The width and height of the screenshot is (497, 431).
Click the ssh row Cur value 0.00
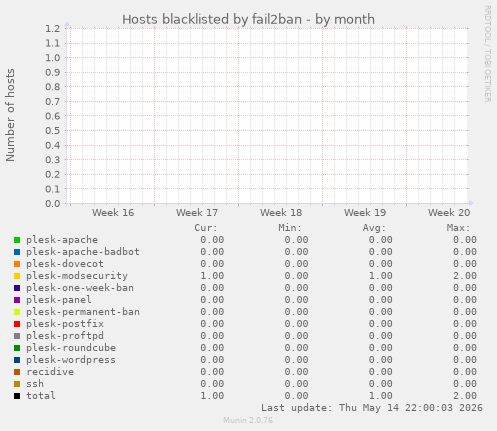click(x=212, y=384)
